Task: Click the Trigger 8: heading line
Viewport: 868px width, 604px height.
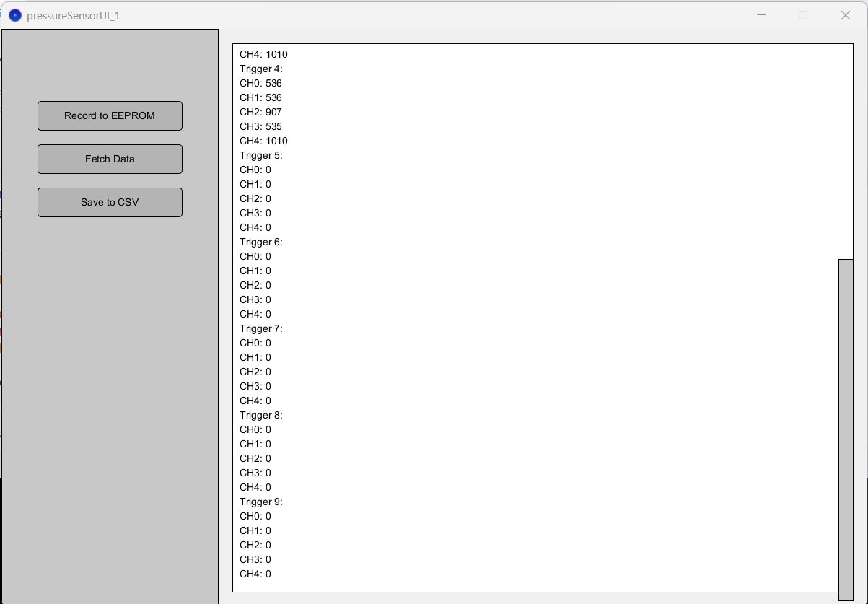Action: tap(261, 415)
